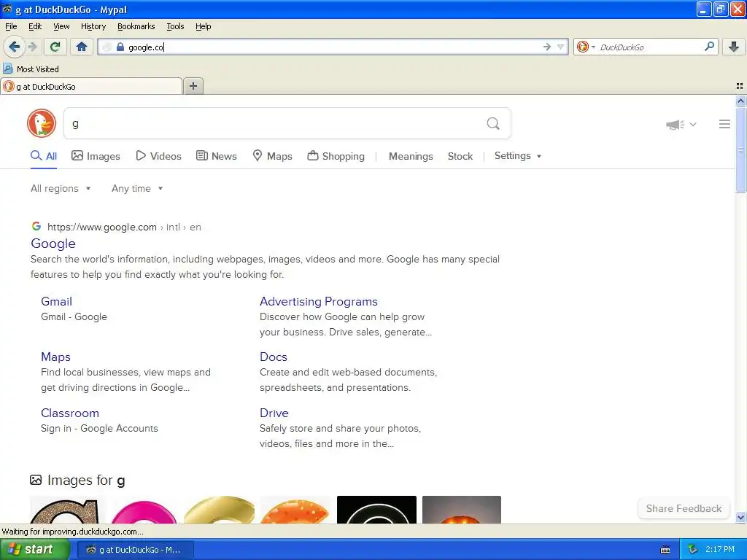
Task: Open the History menu
Action: (x=93, y=26)
